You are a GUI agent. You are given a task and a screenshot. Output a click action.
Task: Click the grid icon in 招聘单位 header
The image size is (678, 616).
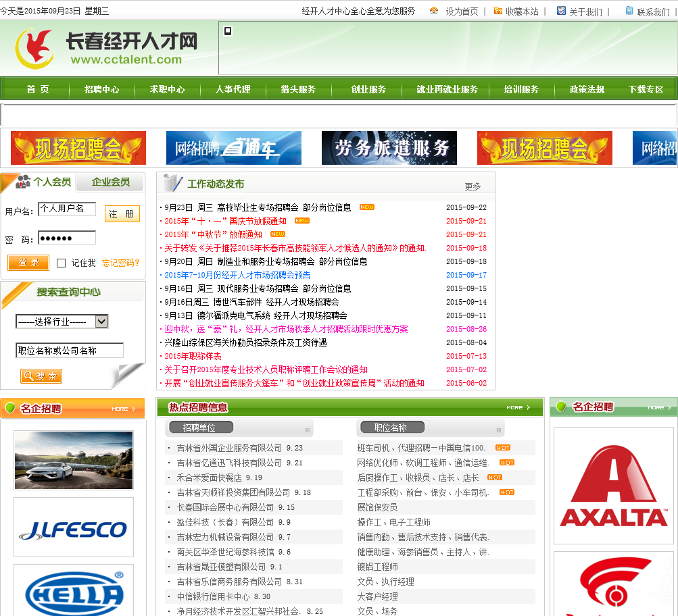[x=308, y=430]
